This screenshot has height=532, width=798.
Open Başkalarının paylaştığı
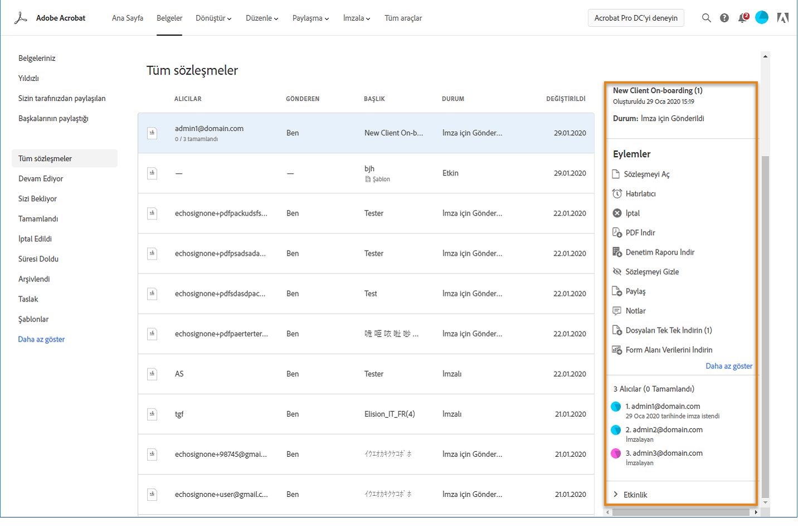[53, 119]
